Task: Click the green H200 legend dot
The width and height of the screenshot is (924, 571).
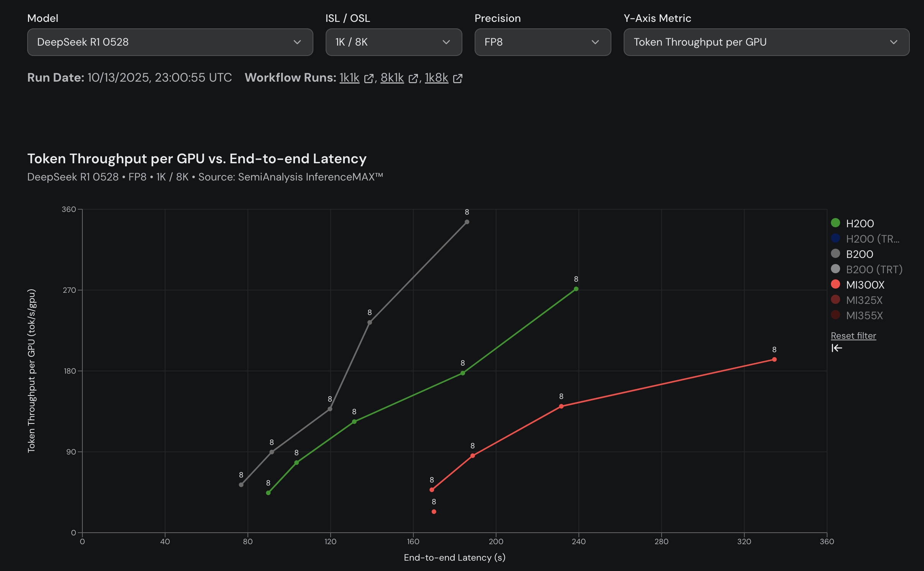Action: click(x=836, y=223)
